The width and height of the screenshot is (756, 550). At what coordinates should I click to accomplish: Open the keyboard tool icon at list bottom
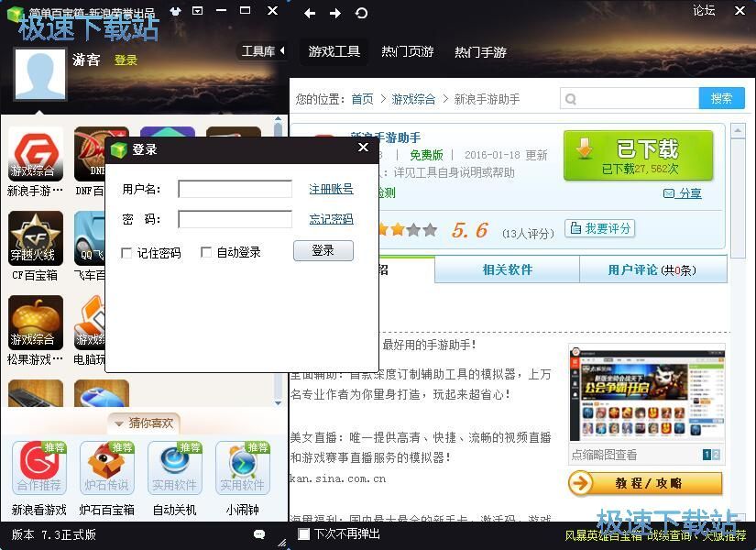pyautogui.click(x=36, y=392)
